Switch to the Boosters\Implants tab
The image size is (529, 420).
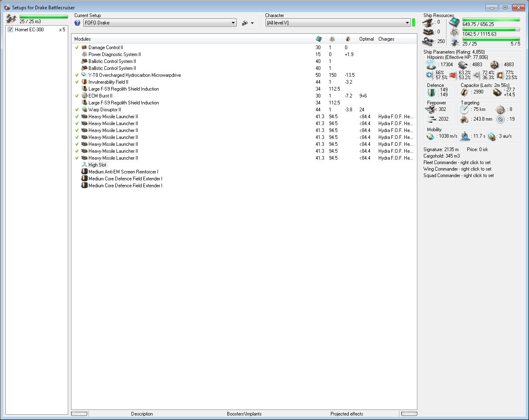pyautogui.click(x=244, y=414)
